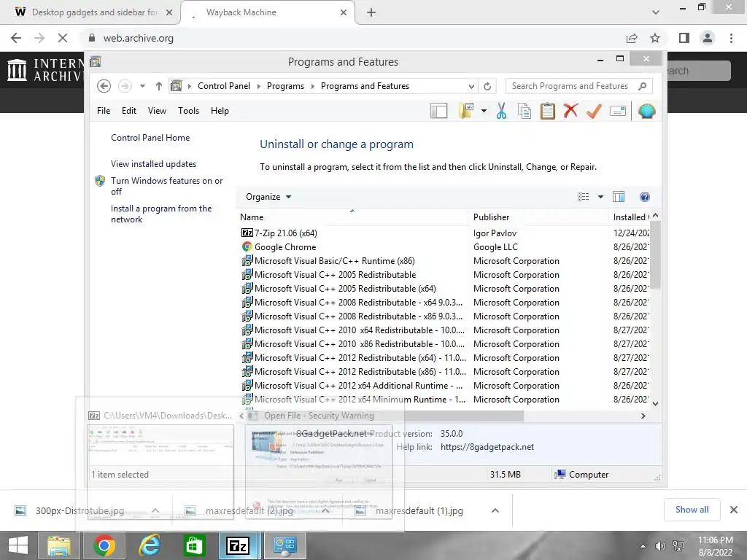The width and height of the screenshot is (747, 560).
Task: Click the globe shell icon in the toolbar
Action: [x=646, y=111]
